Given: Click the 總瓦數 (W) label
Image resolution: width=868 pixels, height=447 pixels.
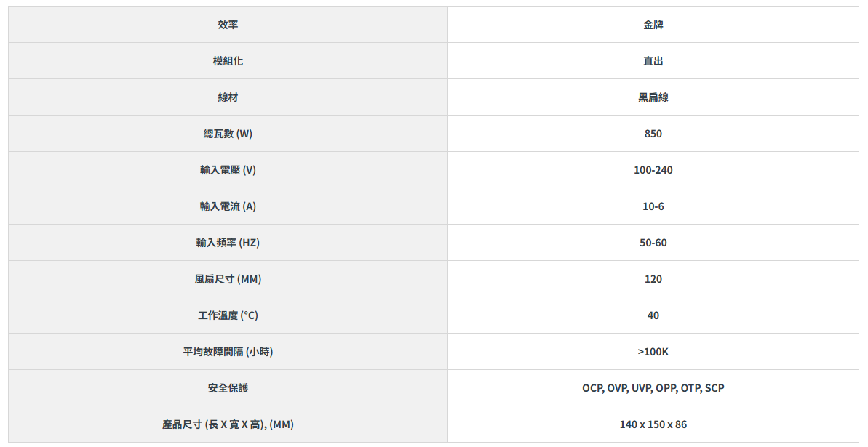Looking at the screenshot, I should tap(228, 134).
